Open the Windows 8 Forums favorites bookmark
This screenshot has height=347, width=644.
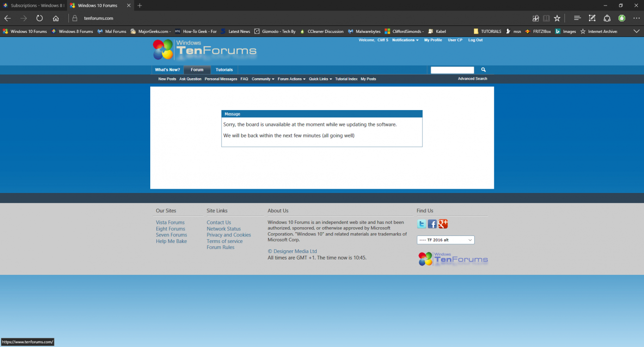point(72,31)
